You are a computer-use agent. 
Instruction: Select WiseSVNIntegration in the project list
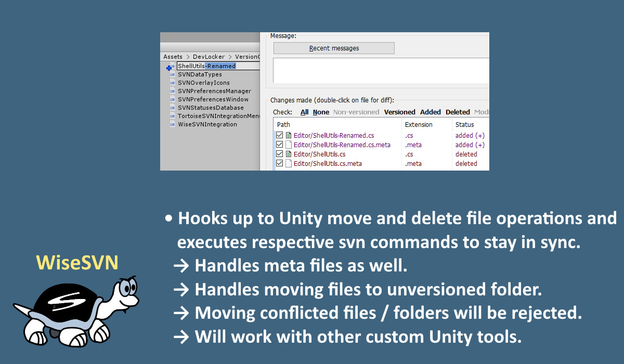207,124
